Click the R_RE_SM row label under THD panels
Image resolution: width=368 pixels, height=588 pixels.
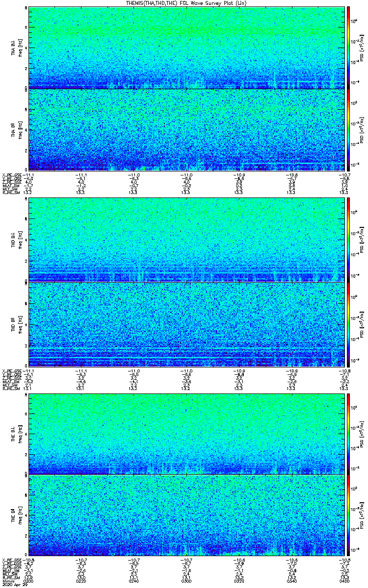click(11, 389)
